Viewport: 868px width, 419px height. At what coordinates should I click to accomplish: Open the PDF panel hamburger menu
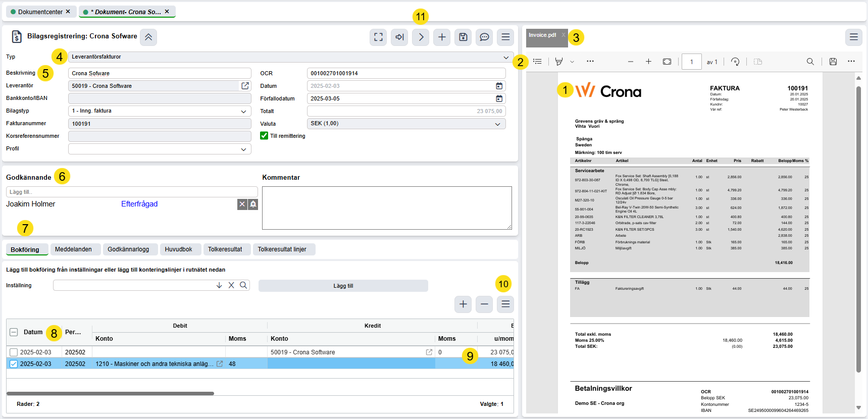coord(854,37)
